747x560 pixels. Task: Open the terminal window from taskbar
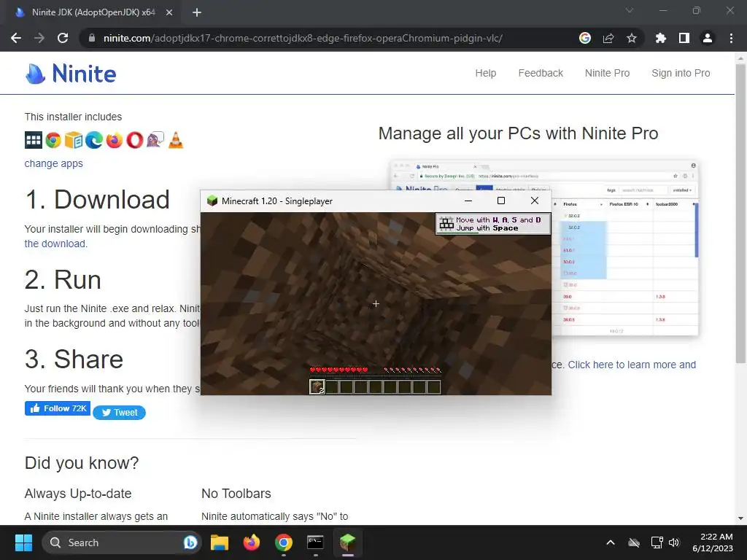coord(315,542)
